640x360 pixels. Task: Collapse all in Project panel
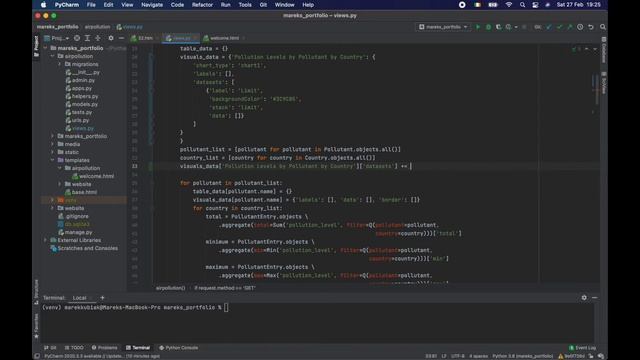[x=98, y=38]
